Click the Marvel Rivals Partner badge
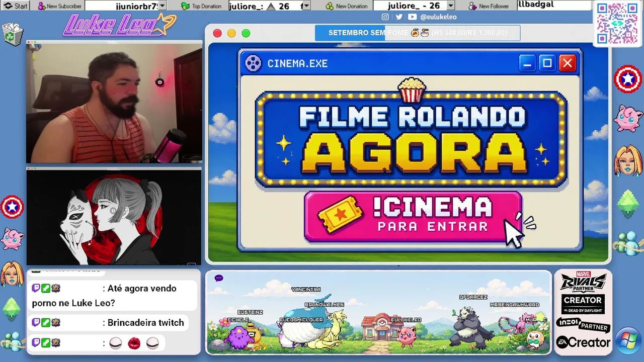644x362 pixels. (583, 282)
